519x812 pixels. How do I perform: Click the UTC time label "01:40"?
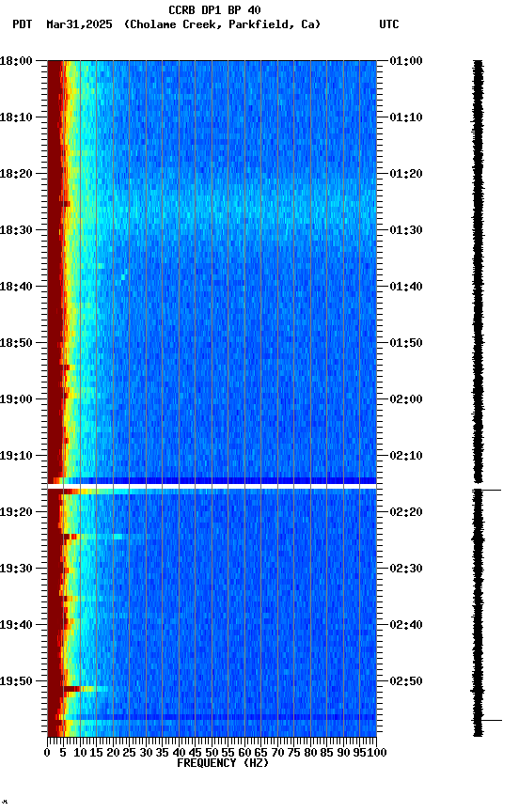coord(406,287)
